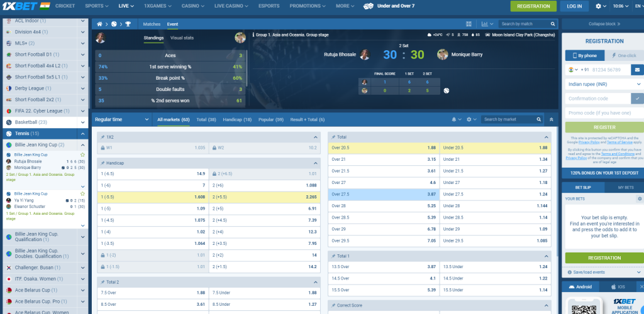Pin the Total 1 market
The height and width of the screenshot is (314, 644).
(333, 256)
